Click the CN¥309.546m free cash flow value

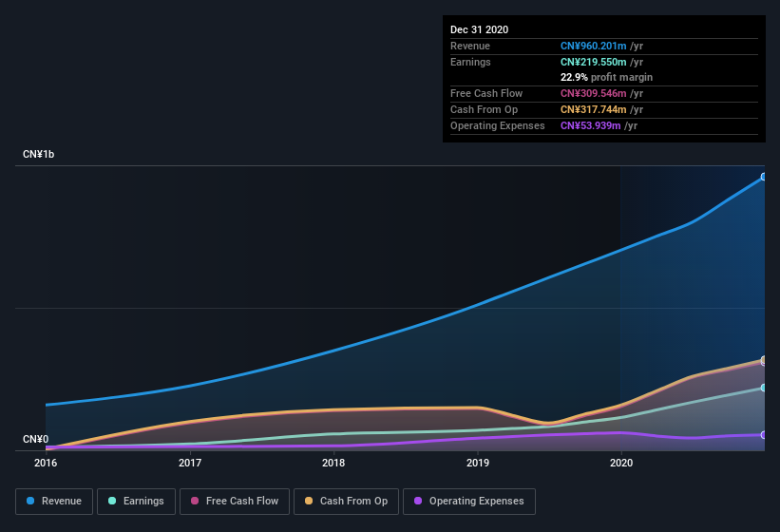coord(594,93)
